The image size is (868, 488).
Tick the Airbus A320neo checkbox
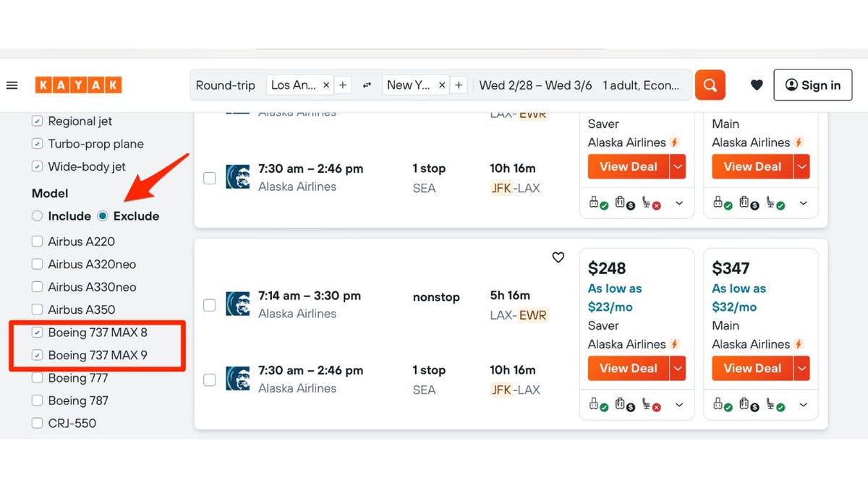point(37,265)
